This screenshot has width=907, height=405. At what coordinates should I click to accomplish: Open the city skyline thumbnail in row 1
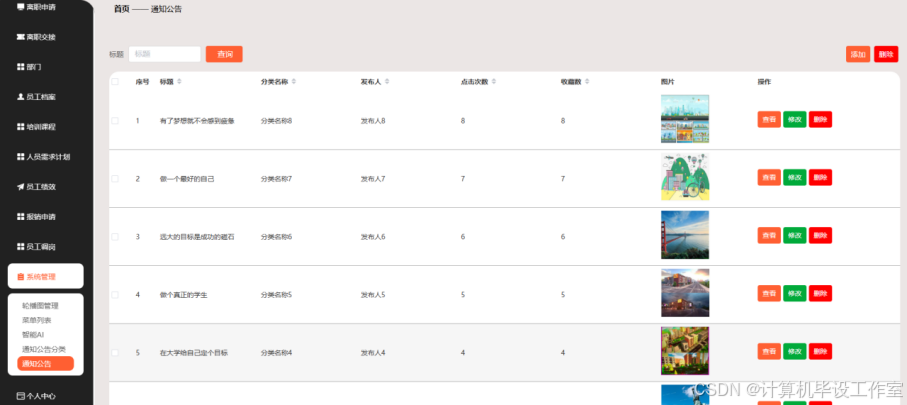tap(685, 119)
